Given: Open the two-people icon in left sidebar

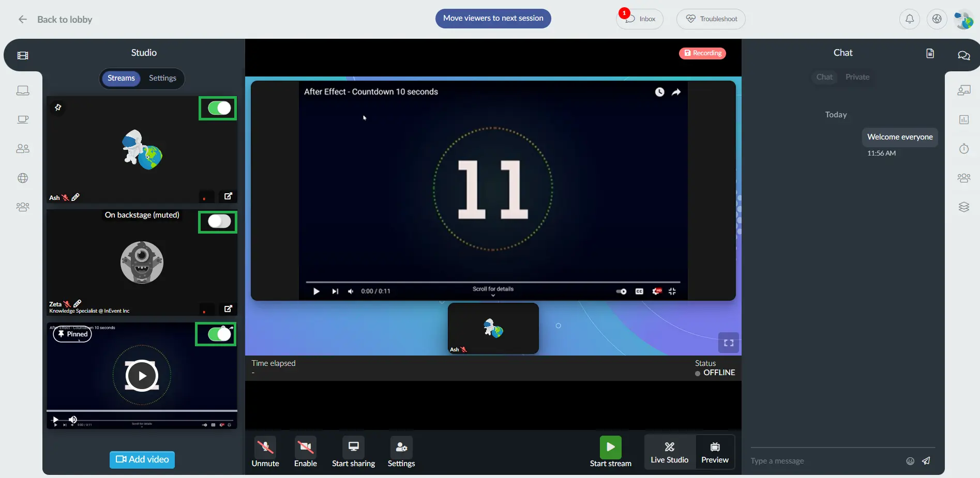Looking at the screenshot, I should tap(23, 149).
